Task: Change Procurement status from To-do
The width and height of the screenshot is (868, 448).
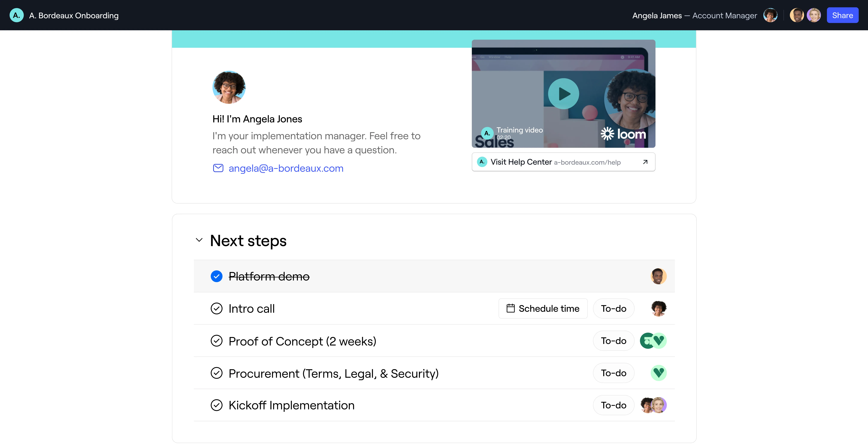Action: [x=613, y=373]
